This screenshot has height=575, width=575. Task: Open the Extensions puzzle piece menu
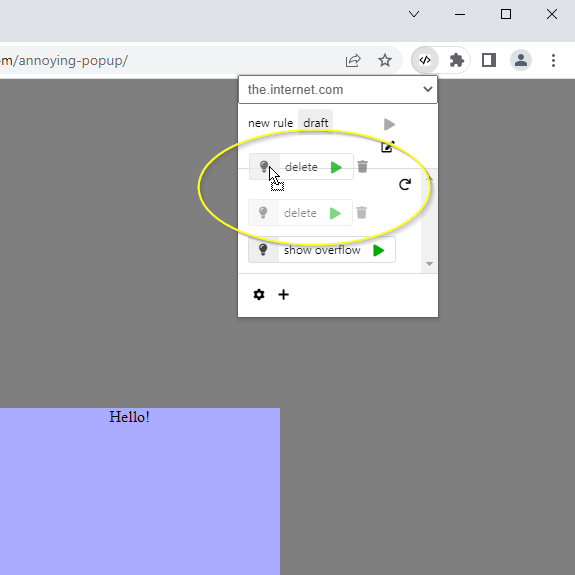click(x=457, y=60)
